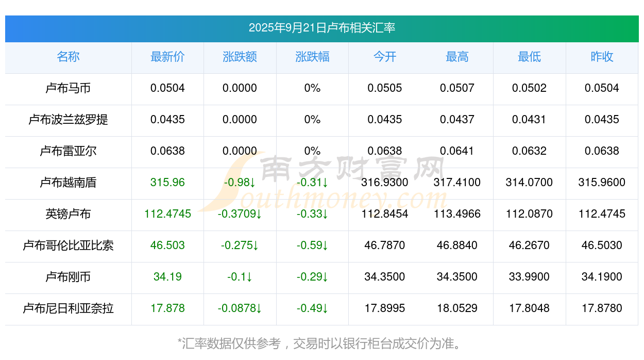Select the 卢布马币 row name
This screenshot has height=360, width=644.
(68, 88)
